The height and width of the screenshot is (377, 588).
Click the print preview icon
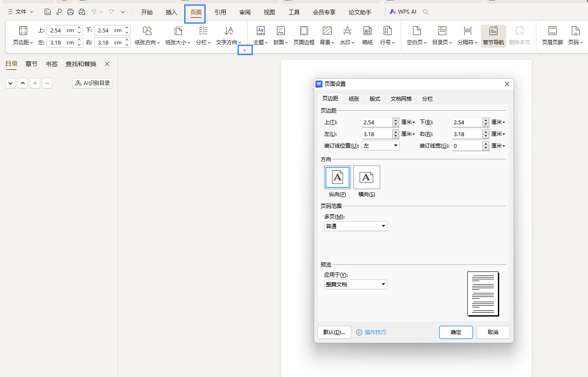pos(82,12)
